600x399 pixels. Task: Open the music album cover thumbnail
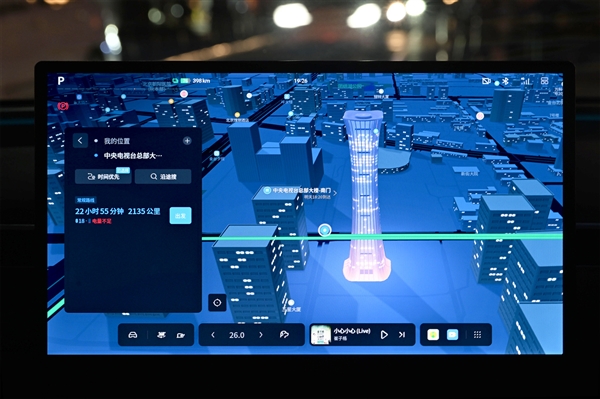[321, 335]
